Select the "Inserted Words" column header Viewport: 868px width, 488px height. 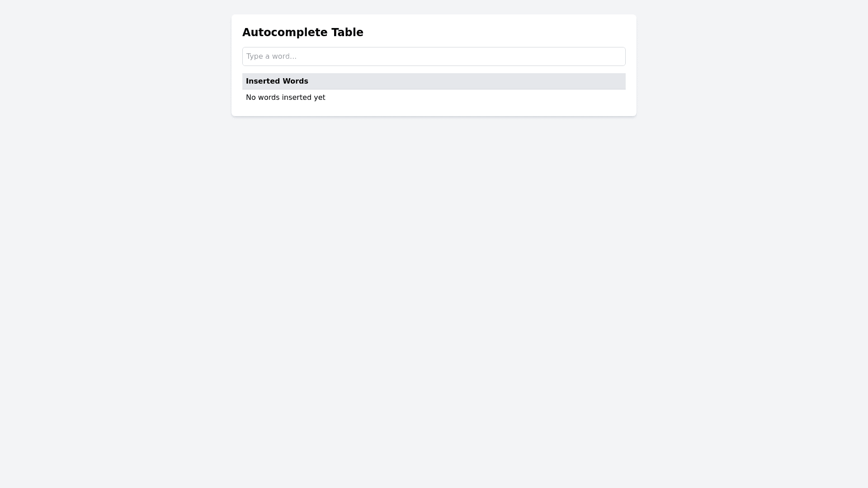[x=277, y=81]
